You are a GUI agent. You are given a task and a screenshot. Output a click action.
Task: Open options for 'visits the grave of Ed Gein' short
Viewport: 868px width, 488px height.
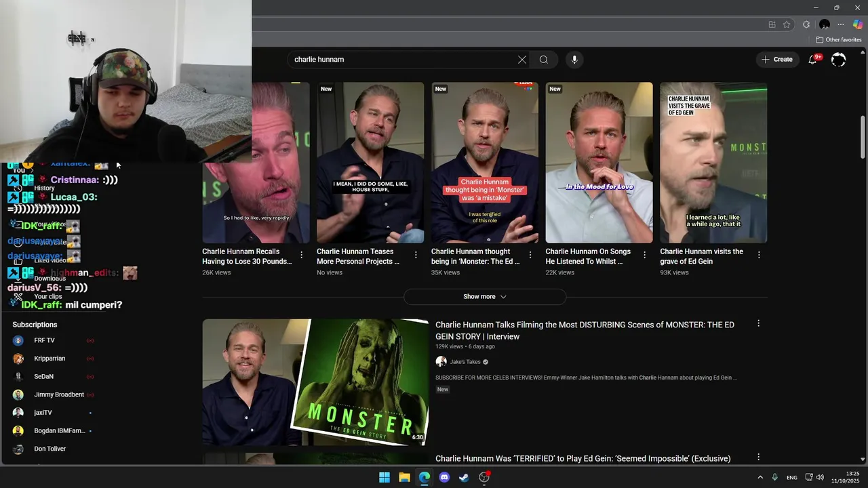[x=759, y=255]
